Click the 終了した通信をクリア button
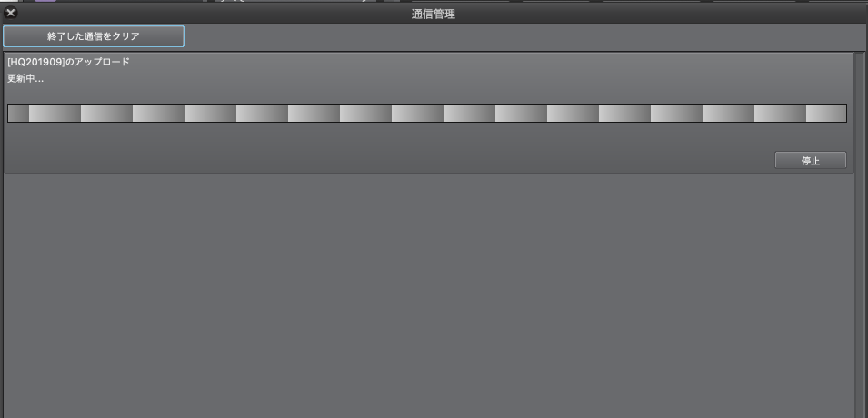This screenshot has width=868, height=418. click(x=94, y=36)
